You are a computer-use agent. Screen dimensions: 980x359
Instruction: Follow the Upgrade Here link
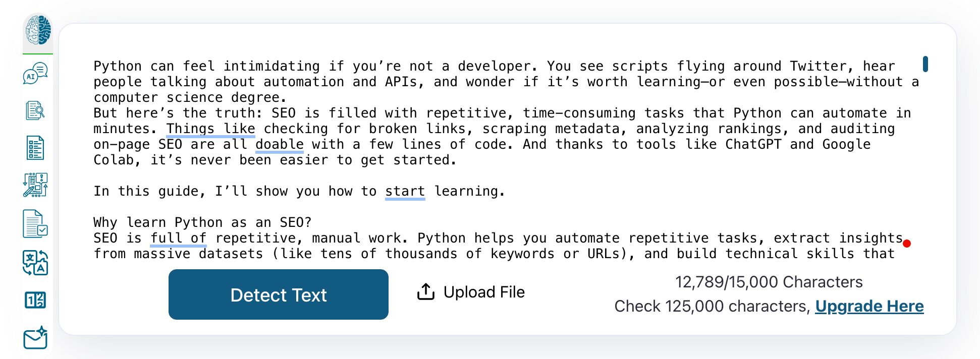coord(869,306)
